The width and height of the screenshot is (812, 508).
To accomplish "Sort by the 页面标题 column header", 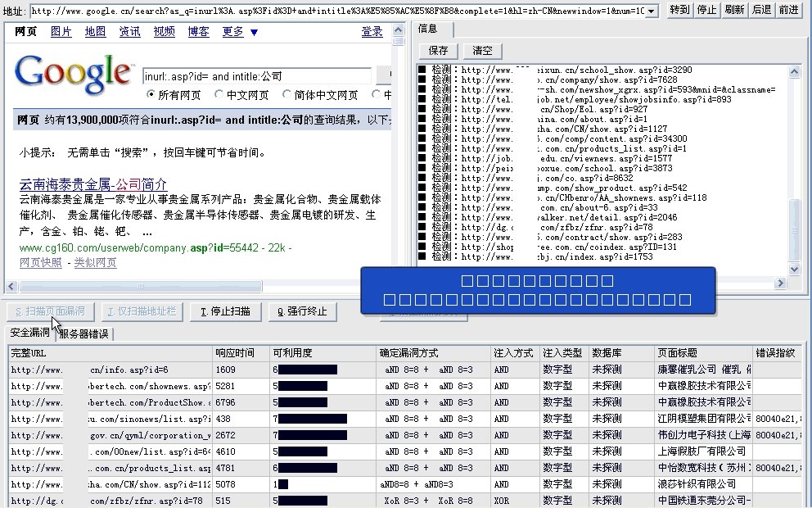I will coord(703,353).
